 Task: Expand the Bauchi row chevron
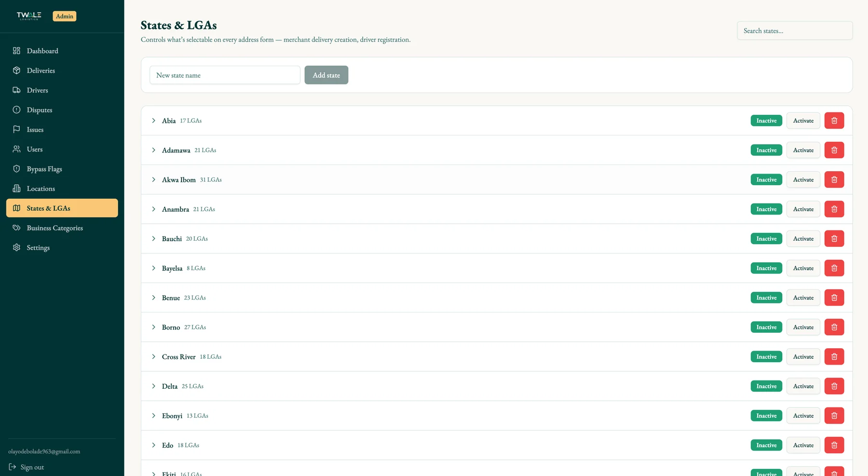pyautogui.click(x=153, y=238)
